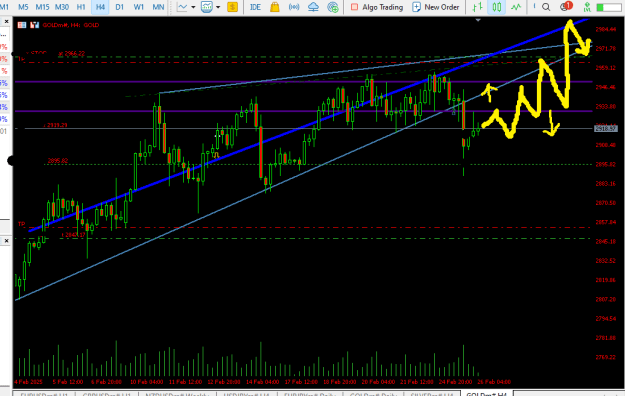Click the green network signal bar
The height and width of the screenshot is (396, 625).
608,7
